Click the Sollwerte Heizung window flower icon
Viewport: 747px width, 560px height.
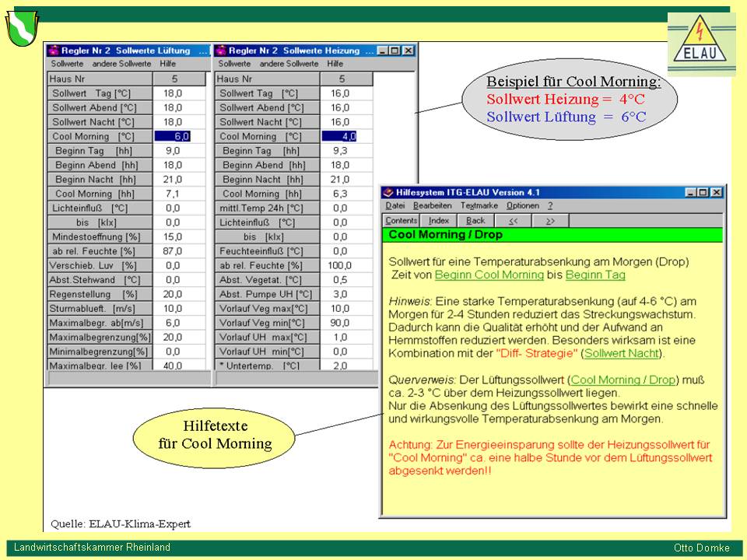[220, 51]
